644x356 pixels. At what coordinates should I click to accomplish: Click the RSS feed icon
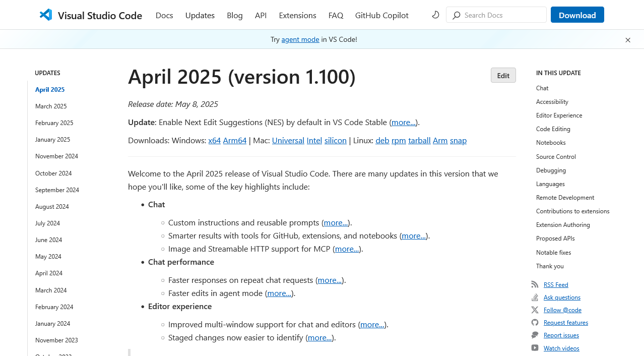[535, 285]
